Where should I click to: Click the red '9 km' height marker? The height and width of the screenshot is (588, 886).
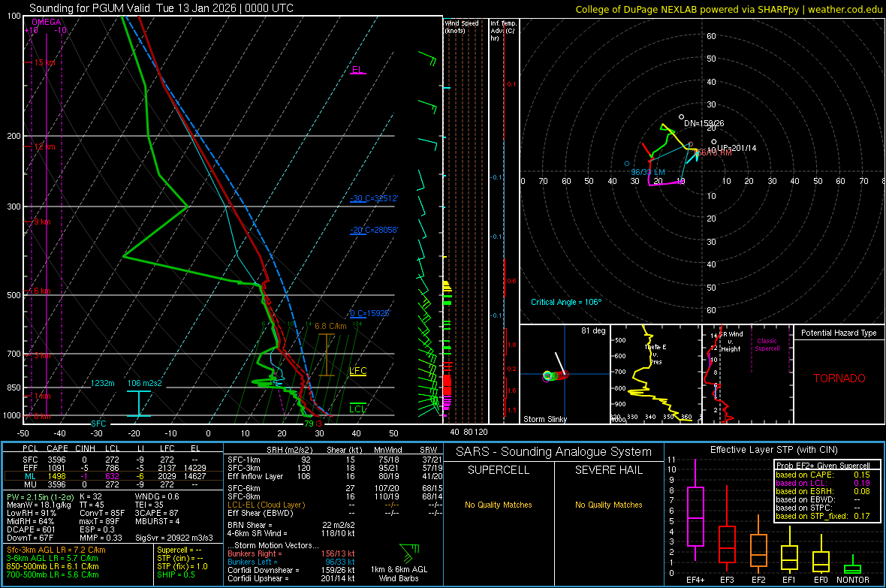coord(42,222)
